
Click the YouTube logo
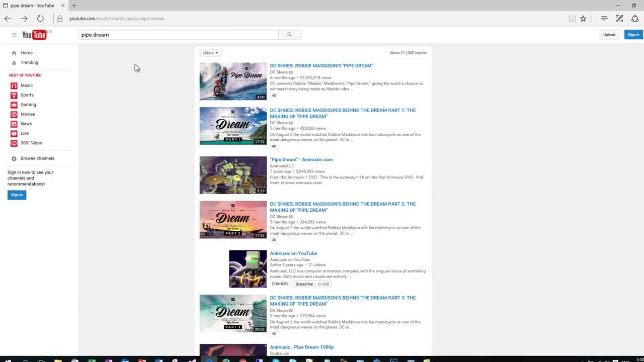34,35
